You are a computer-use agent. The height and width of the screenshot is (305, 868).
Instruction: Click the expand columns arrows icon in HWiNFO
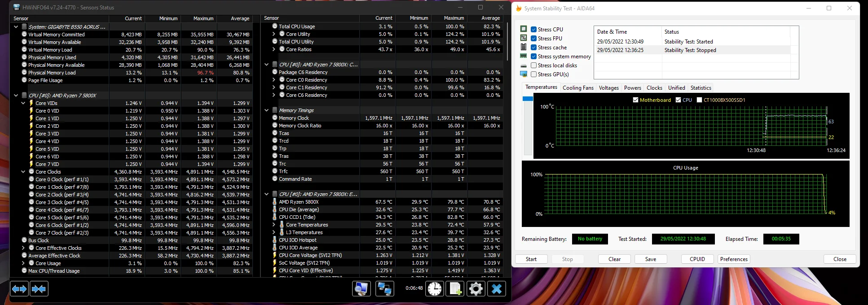pos(19,289)
